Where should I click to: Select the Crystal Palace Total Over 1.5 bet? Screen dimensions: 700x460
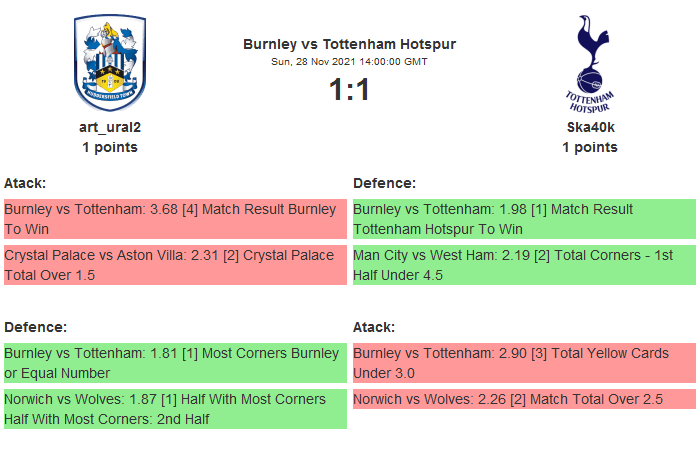175,265
